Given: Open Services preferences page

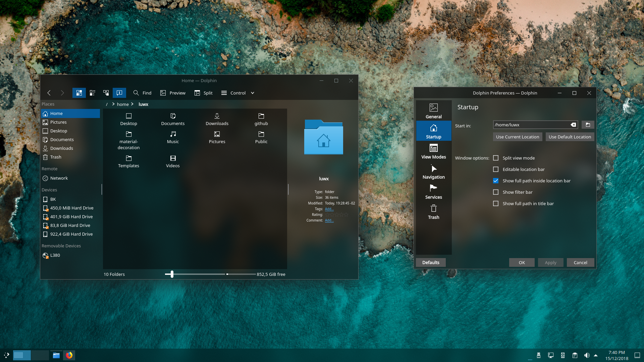Looking at the screenshot, I should pyautogui.click(x=434, y=192).
